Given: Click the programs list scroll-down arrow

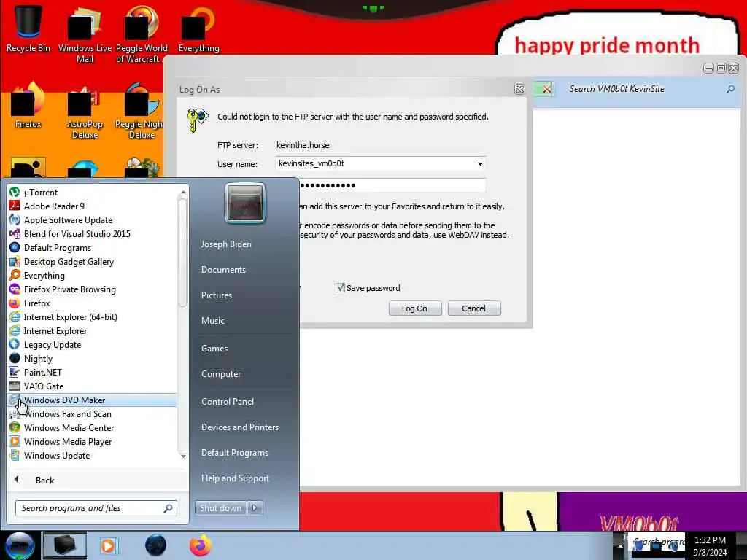Looking at the screenshot, I should pos(183,456).
